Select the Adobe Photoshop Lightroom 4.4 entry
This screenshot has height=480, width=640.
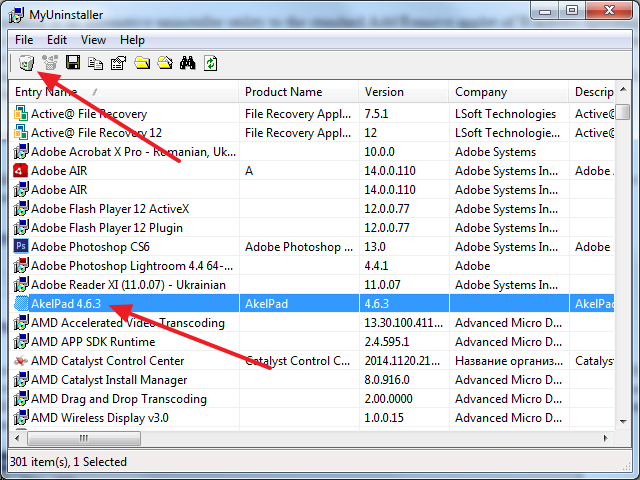tap(132, 266)
